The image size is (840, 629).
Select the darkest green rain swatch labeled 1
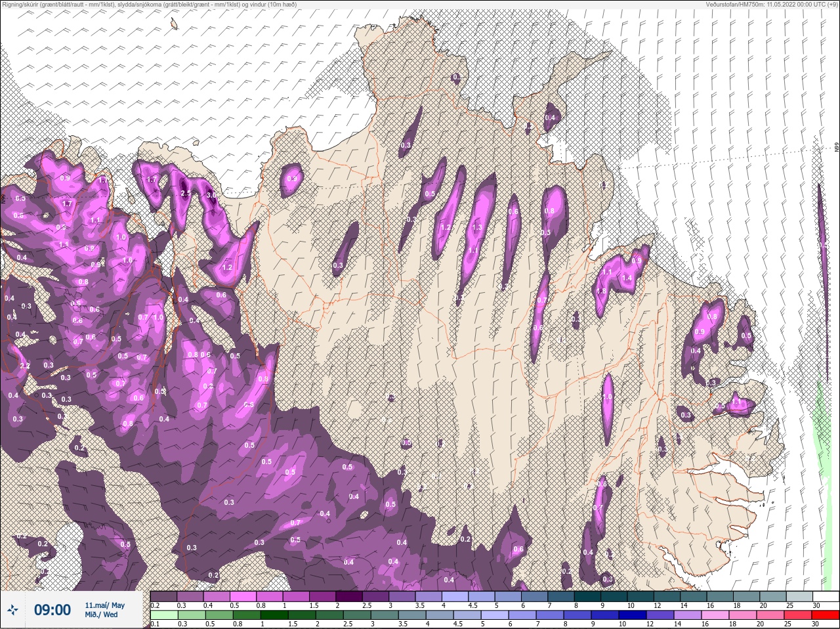tap(274, 616)
